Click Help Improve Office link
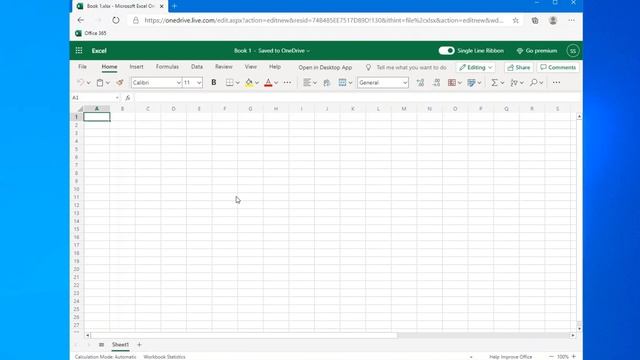 [511, 357]
